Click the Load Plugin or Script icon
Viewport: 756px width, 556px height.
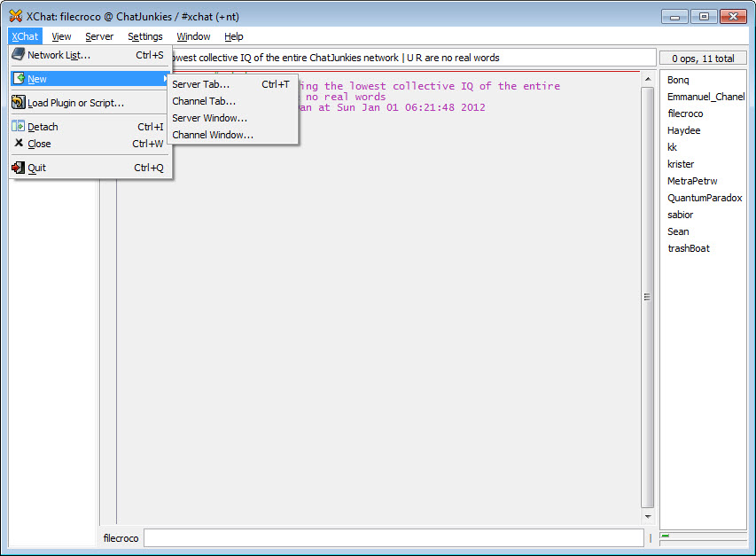(x=19, y=102)
